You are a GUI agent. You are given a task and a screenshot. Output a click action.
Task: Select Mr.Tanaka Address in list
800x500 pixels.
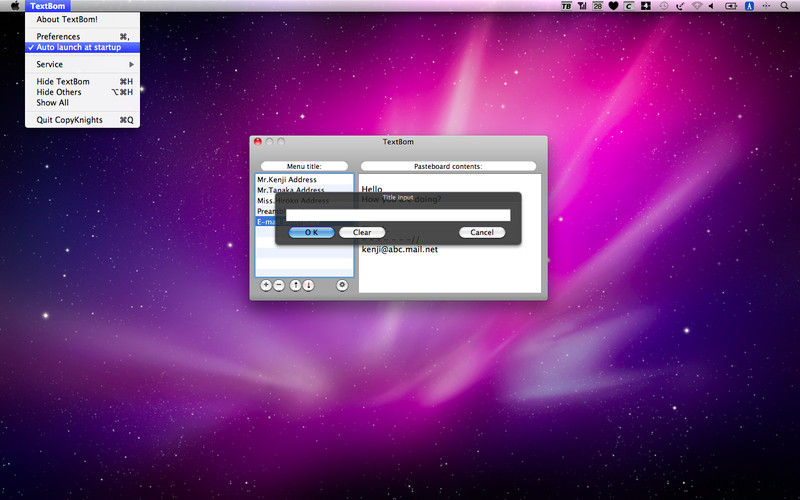[x=304, y=189]
